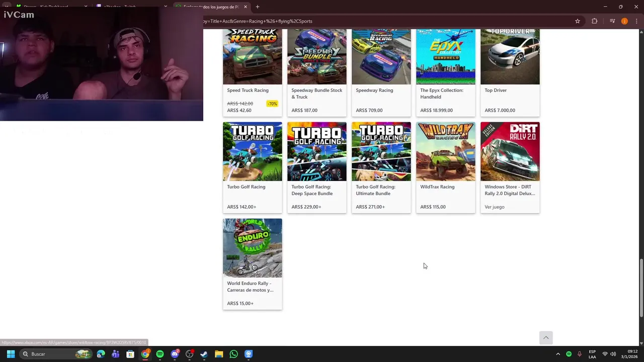Open DiRT Rally 2.0 Deluxe cover image
This screenshot has width=644, height=362.
coord(510,151)
